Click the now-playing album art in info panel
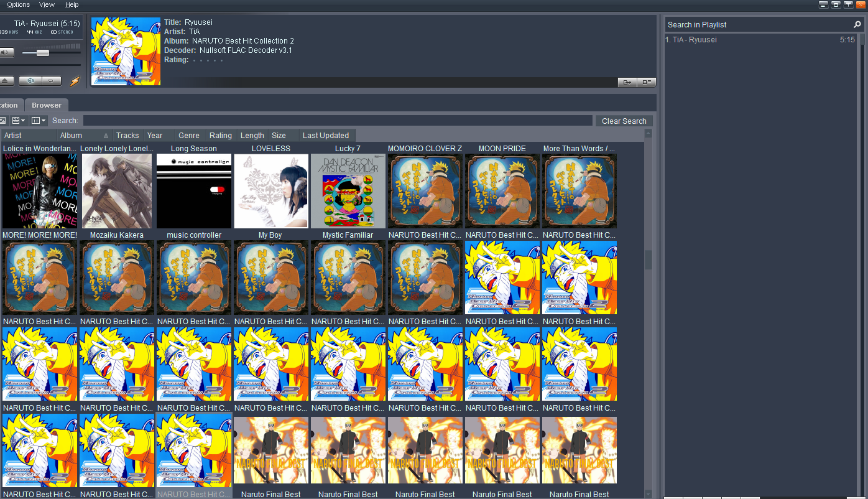 126,51
